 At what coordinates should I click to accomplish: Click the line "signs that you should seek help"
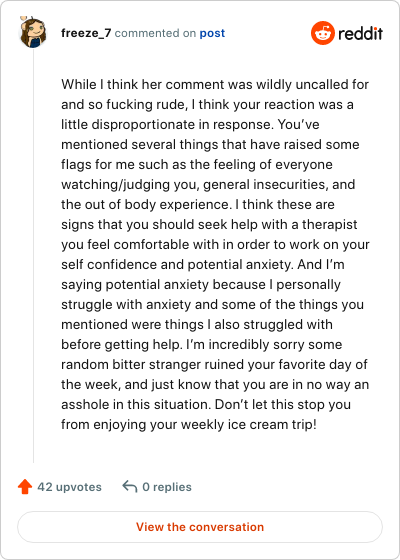[209, 225]
